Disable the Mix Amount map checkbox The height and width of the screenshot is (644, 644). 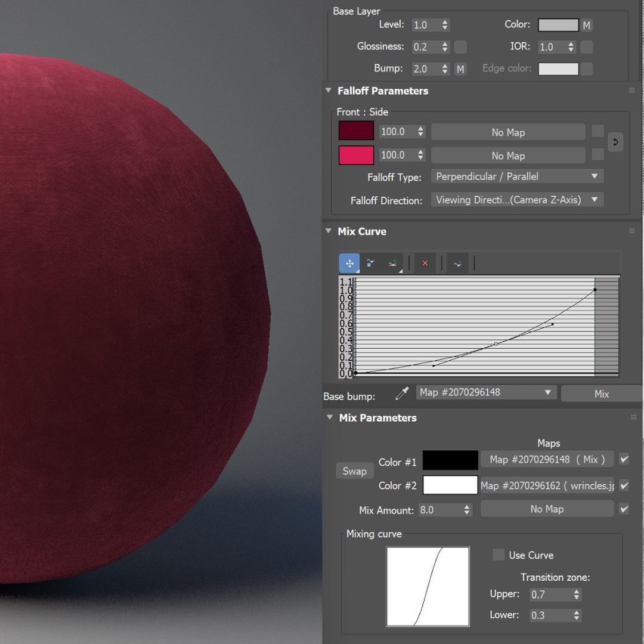click(624, 509)
